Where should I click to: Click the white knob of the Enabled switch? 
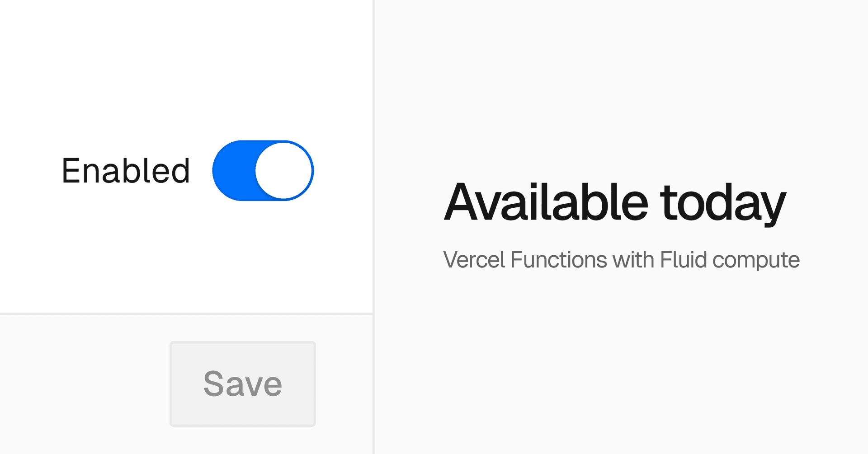(284, 171)
